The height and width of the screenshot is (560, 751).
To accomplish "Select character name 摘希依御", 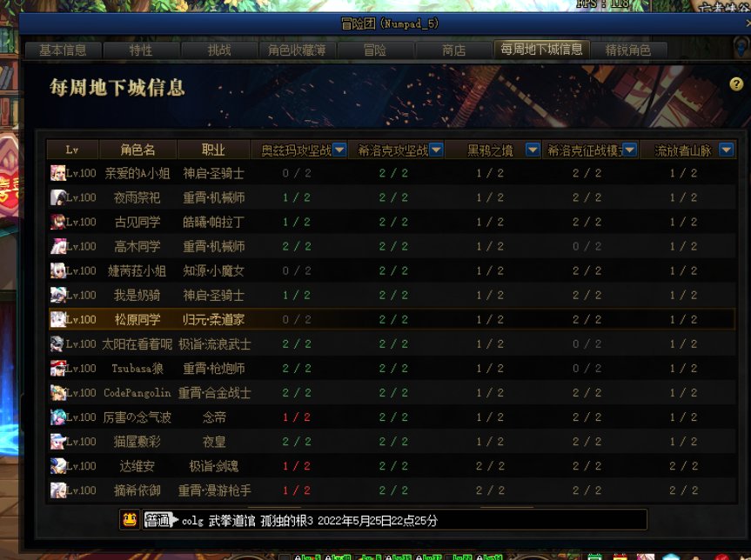I will coord(137,490).
